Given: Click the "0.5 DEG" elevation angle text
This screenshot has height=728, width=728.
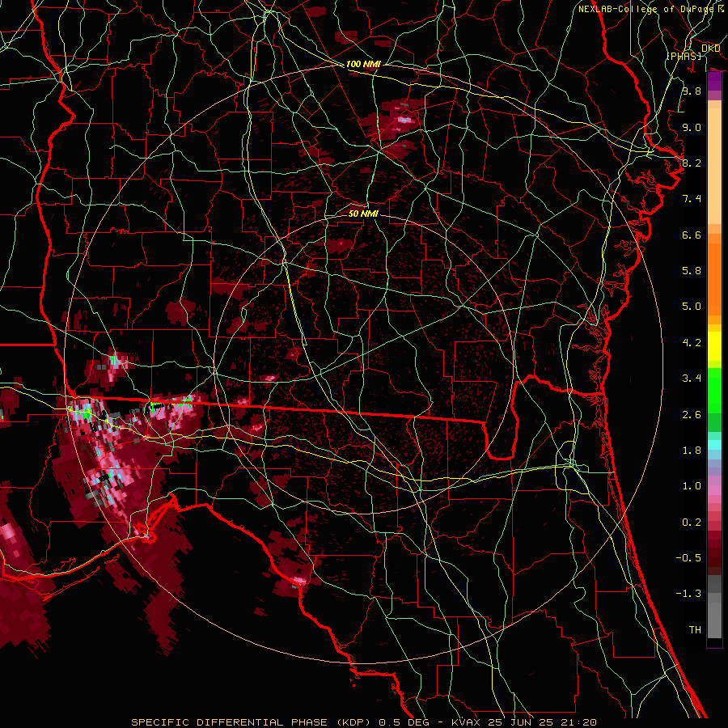Looking at the screenshot, I should pos(405,722).
